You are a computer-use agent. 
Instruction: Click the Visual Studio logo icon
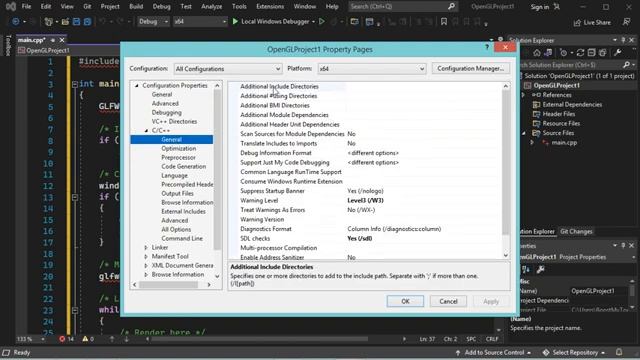click(x=11, y=7)
